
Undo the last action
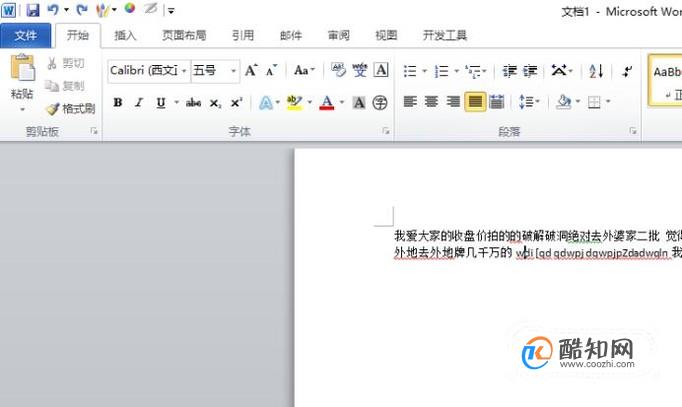[x=53, y=10]
